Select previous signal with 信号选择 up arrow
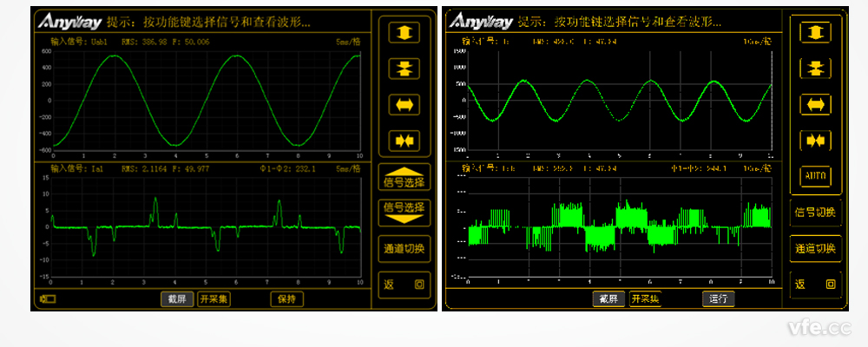This screenshot has height=347, width=868. click(404, 178)
